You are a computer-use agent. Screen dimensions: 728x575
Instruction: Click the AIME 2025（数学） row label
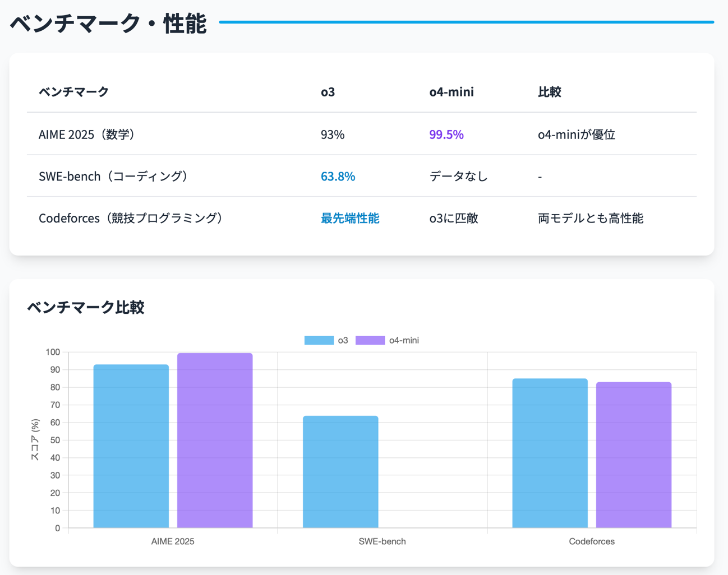(87, 135)
